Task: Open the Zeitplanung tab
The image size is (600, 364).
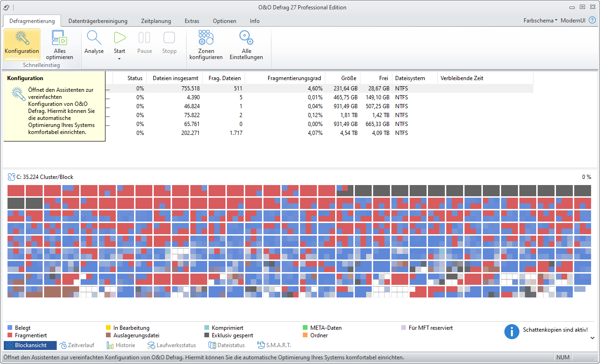Action: 156,21
